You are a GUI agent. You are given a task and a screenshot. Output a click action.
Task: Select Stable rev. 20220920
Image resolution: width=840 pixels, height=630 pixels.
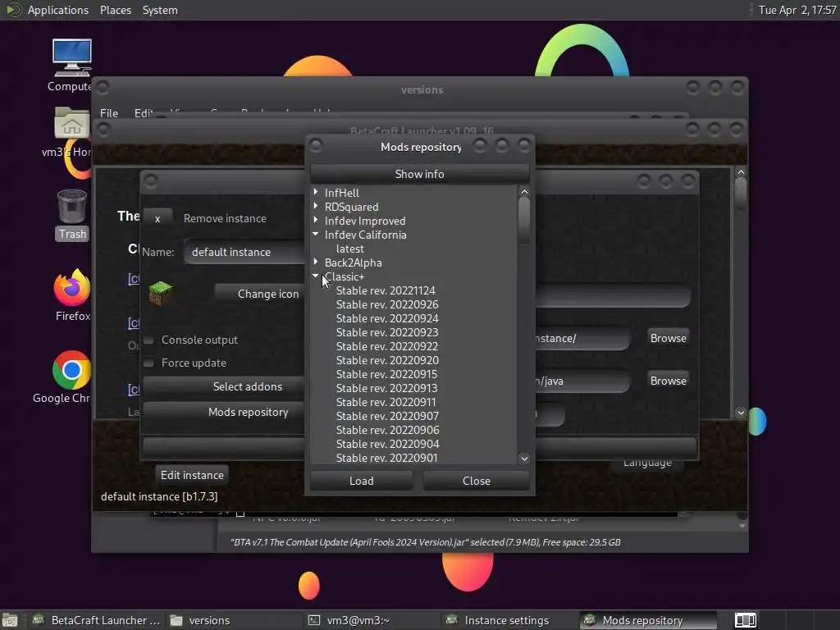click(x=387, y=360)
